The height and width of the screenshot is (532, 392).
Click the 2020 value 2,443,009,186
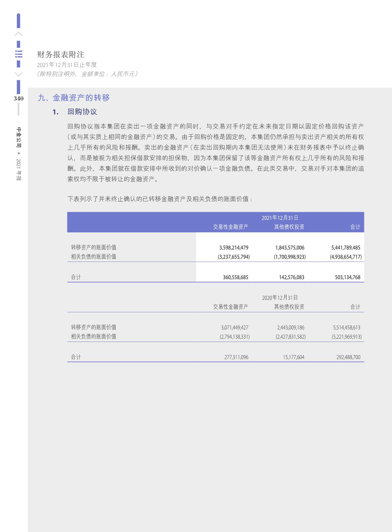(x=291, y=328)
